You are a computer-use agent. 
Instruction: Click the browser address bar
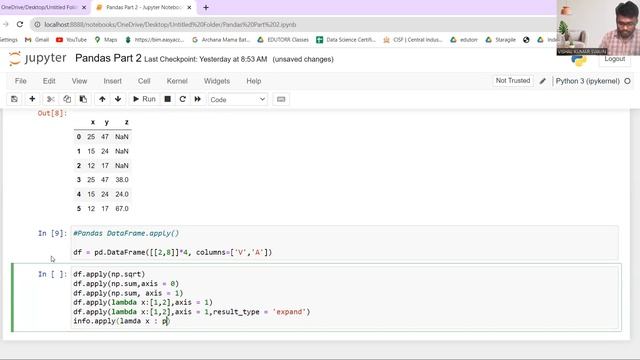pyautogui.click(x=294, y=24)
